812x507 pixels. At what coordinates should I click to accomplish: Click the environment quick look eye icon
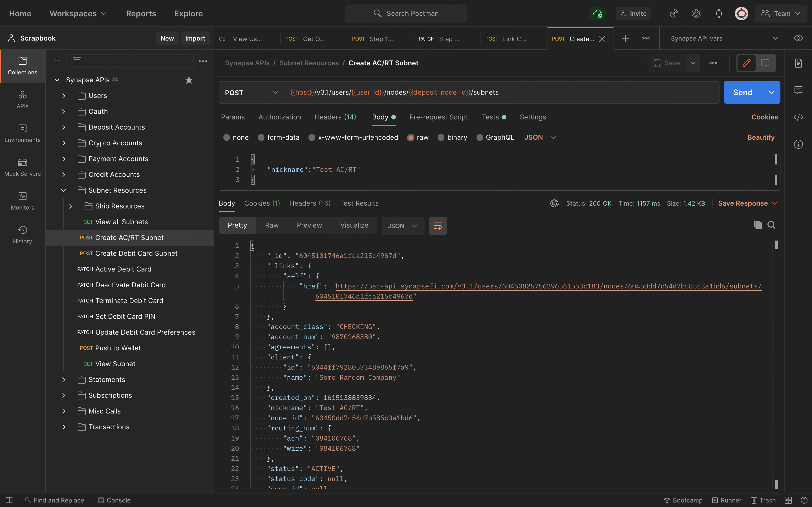point(798,38)
